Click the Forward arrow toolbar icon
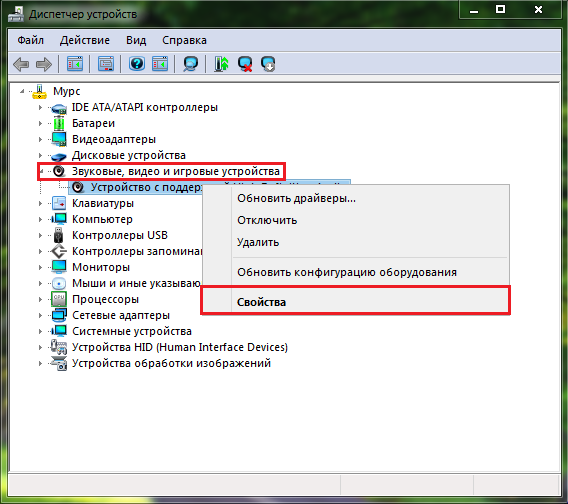The image size is (568, 504). pos(44,64)
